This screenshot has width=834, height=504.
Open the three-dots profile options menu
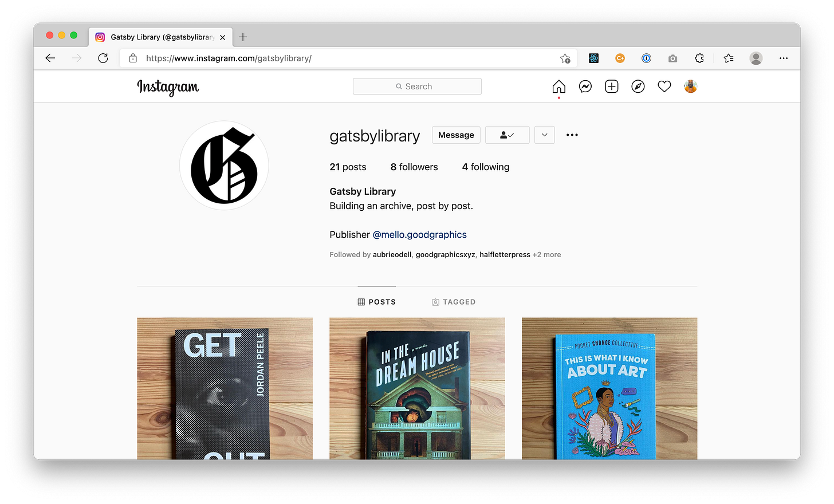(x=572, y=135)
